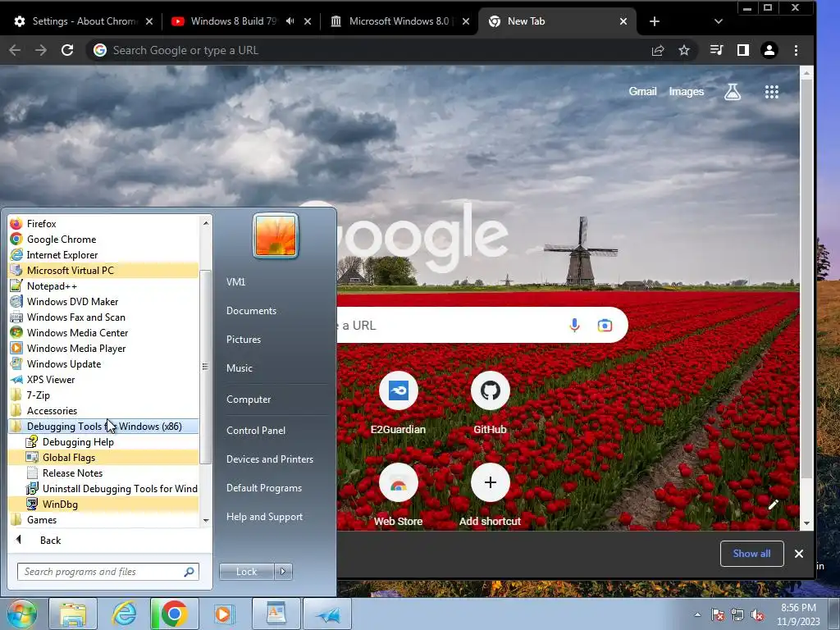Viewport: 840px width, 630px height.
Task: Start voice search with microphone
Action: 574,325
